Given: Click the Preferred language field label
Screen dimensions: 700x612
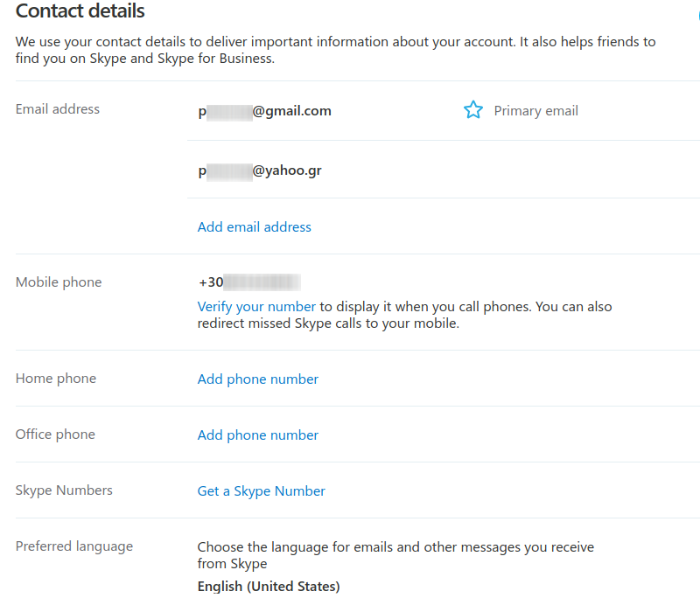Looking at the screenshot, I should pyautogui.click(x=74, y=546).
